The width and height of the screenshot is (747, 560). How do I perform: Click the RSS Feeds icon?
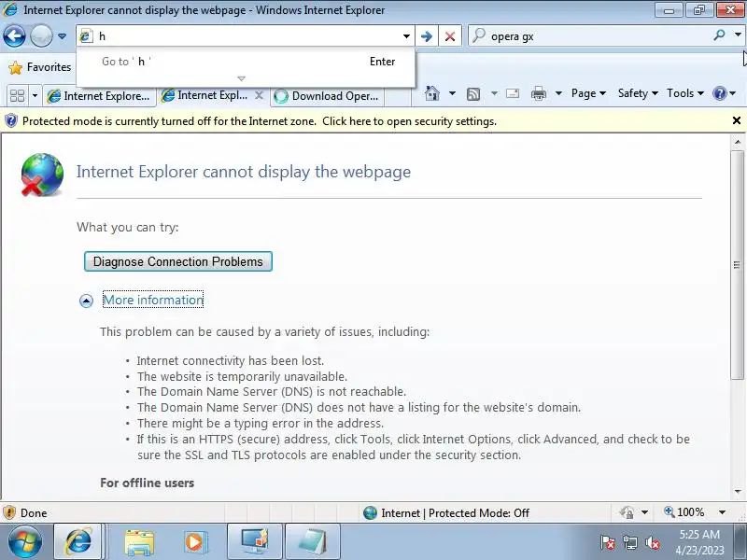click(x=473, y=94)
